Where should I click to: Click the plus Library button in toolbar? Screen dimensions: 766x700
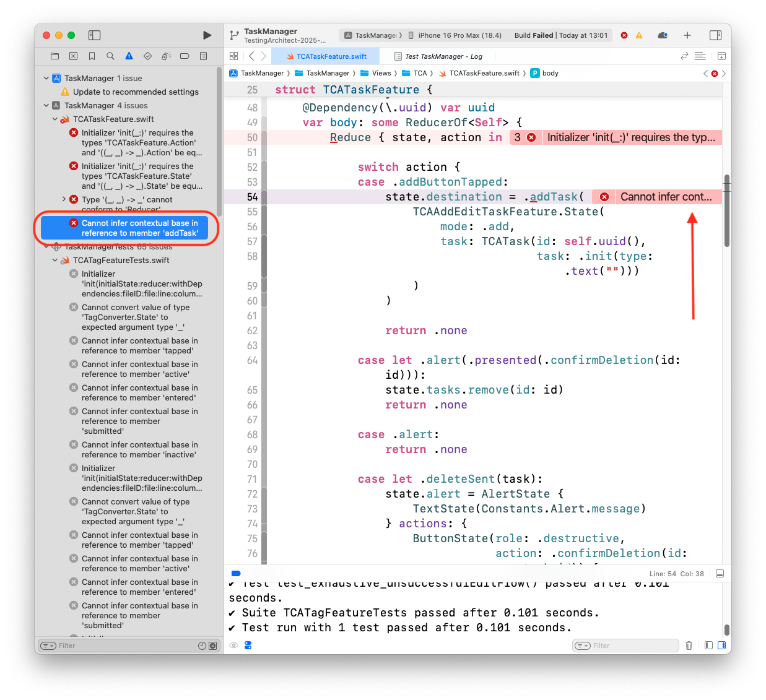[687, 35]
